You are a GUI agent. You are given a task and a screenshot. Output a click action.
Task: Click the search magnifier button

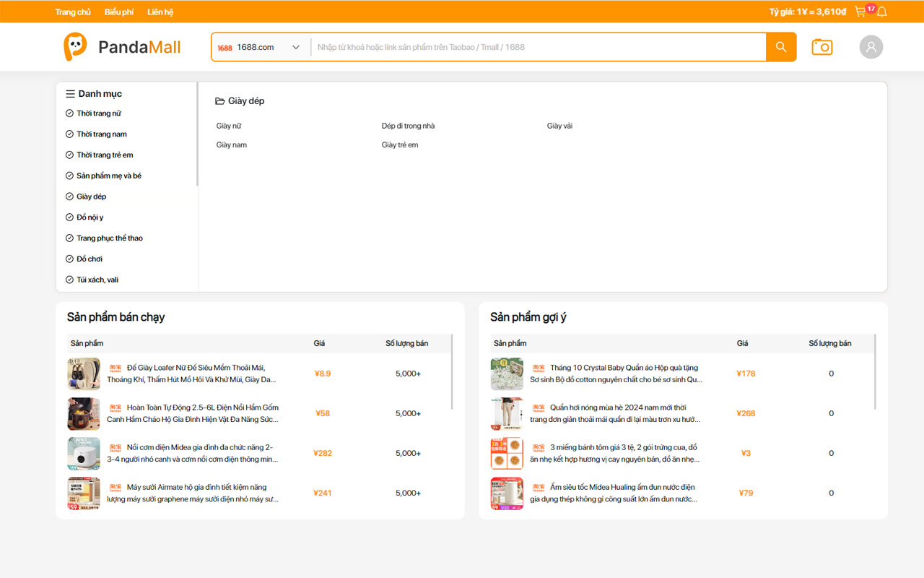pyautogui.click(x=781, y=47)
